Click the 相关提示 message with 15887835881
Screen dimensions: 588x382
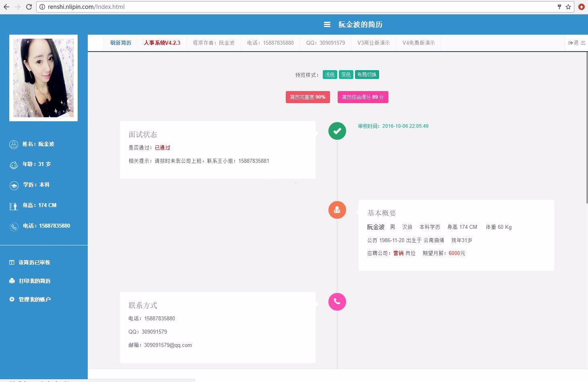click(x=199, y=161)
